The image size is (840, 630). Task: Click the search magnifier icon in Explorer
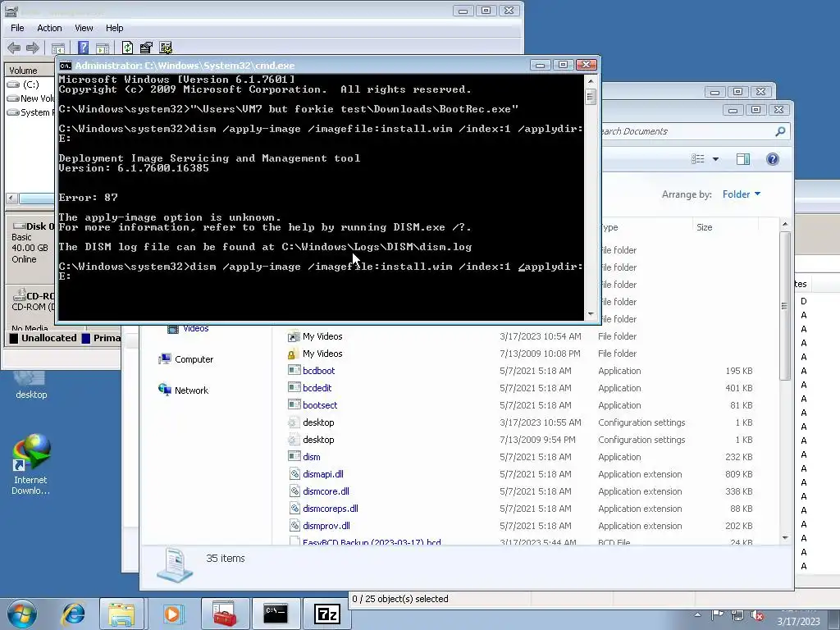tap(780, 131)
